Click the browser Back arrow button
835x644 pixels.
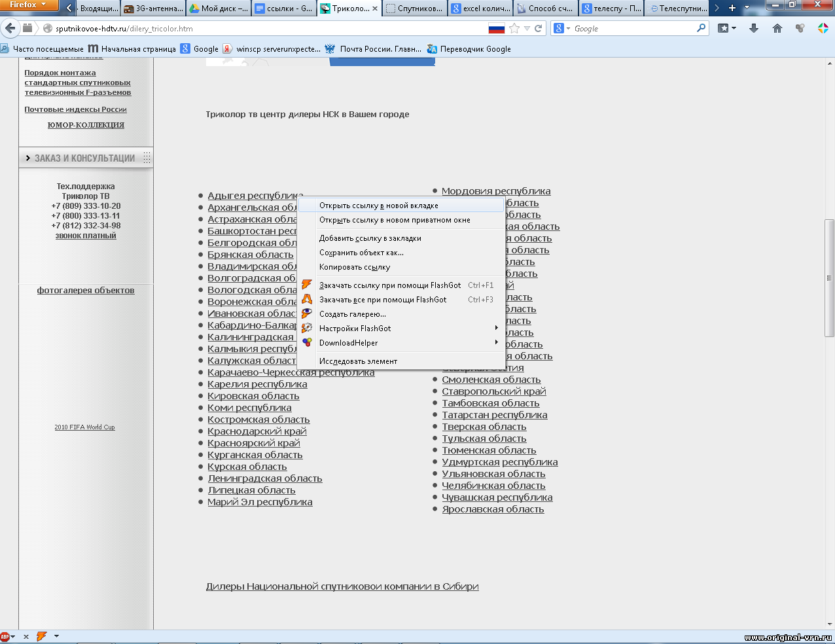click(10, 28)
